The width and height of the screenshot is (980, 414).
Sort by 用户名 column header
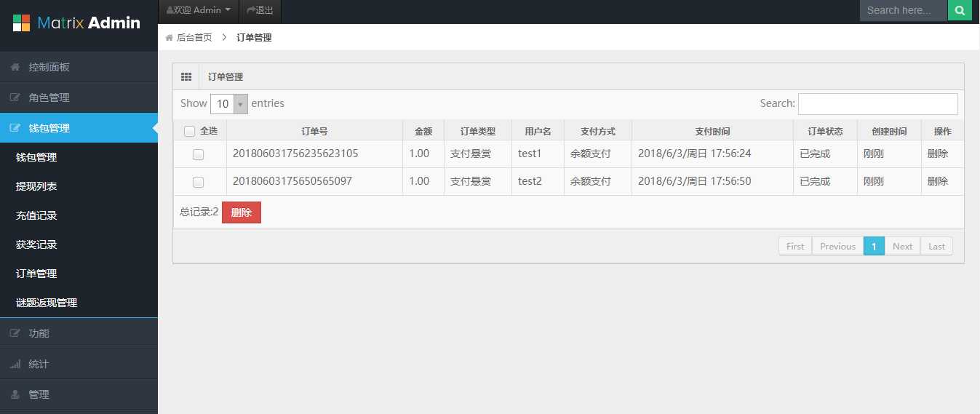[x=538, y=132]
